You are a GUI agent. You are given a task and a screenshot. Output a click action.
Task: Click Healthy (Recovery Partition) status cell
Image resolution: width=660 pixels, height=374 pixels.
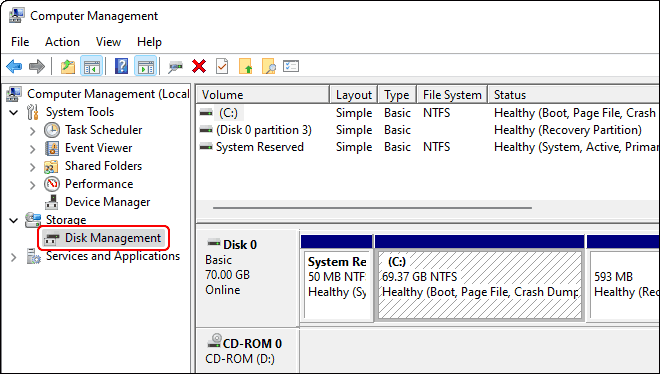pyautogui.click(x=568, y=130)
